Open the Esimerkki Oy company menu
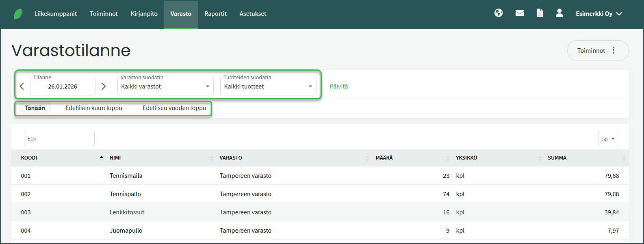Screen dimensions: 644x244 [x=598, y=14]
